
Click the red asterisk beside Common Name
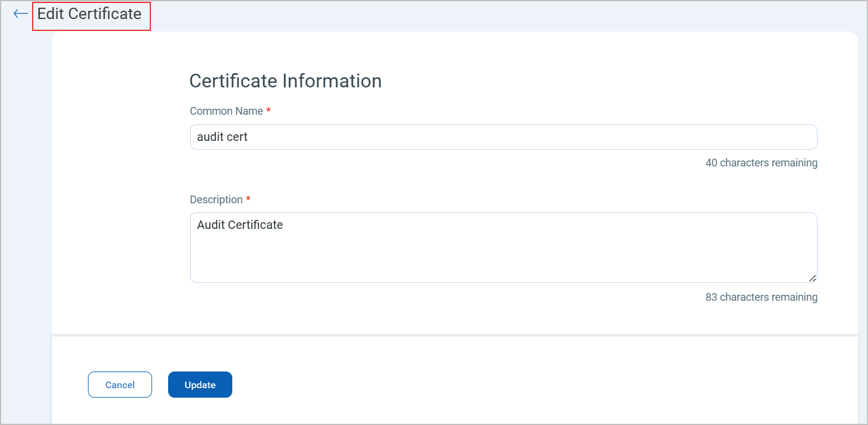(x=269, y=111)
